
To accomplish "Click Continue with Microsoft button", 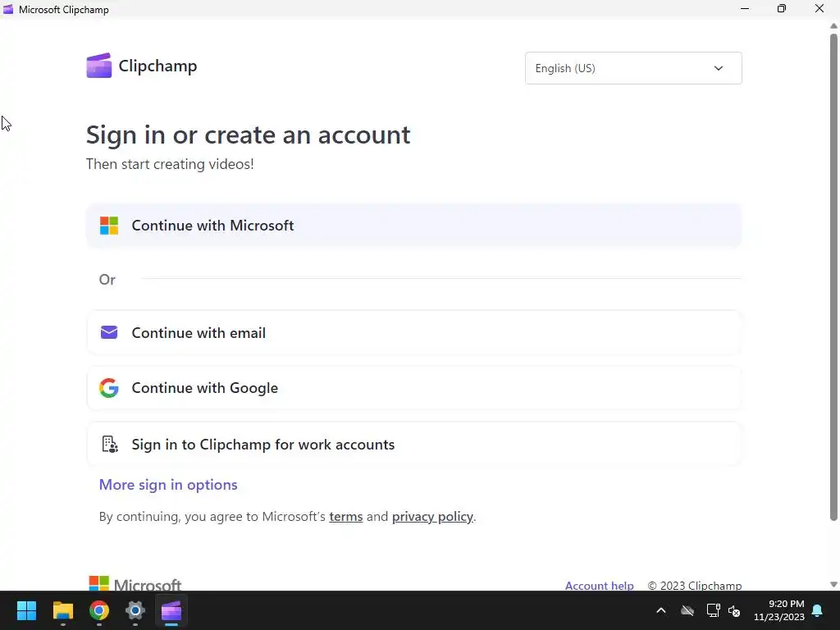I will coord(414,226).
